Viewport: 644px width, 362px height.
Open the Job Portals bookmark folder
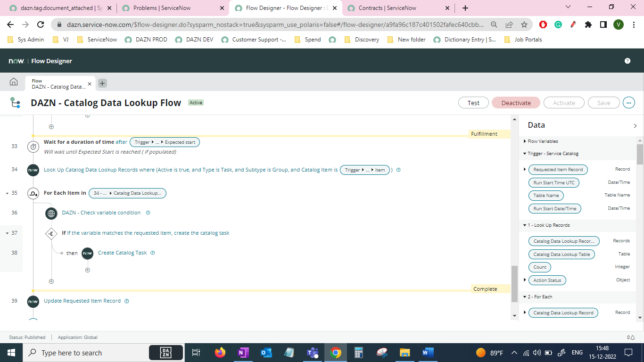coord(523,40)
